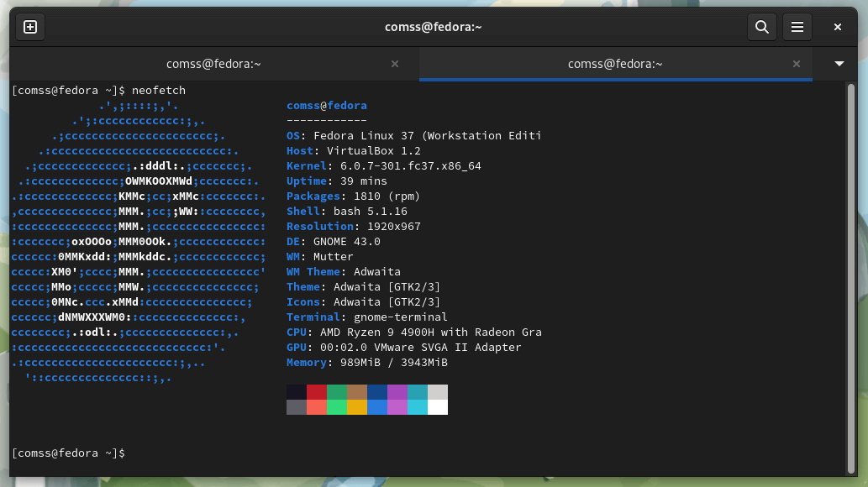
Task: Click the 'Uptime: 39 mins' line
Action: [x=337, y=181]
